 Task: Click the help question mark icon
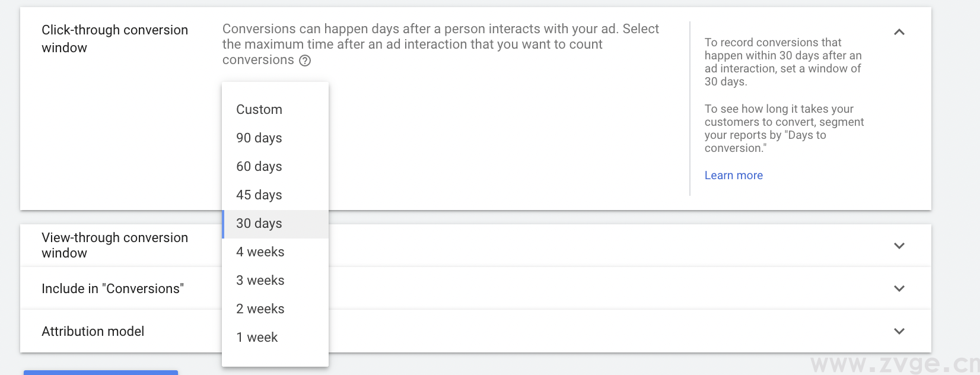(305, 61)
